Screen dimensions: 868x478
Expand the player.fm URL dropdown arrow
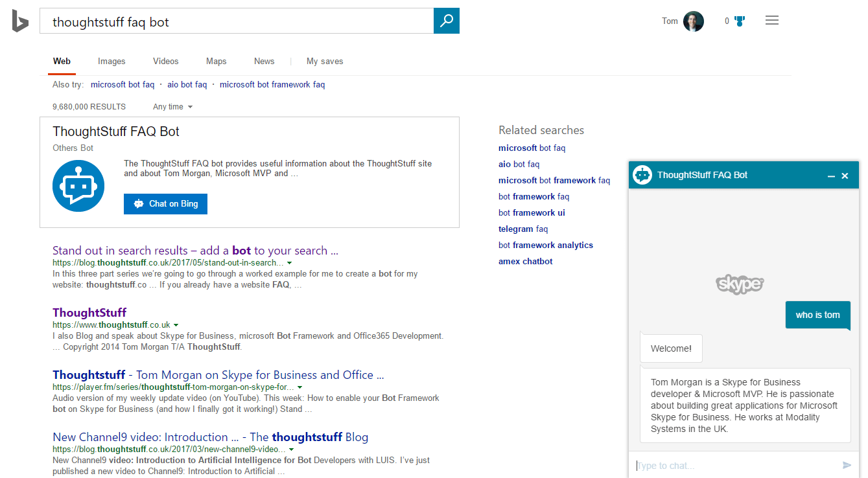[x=299, y=387]
